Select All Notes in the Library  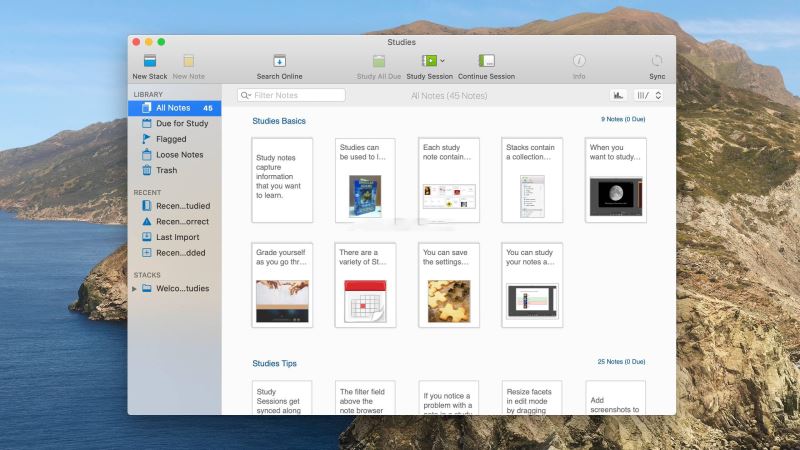pyautogui.click(x=174, y=108)
